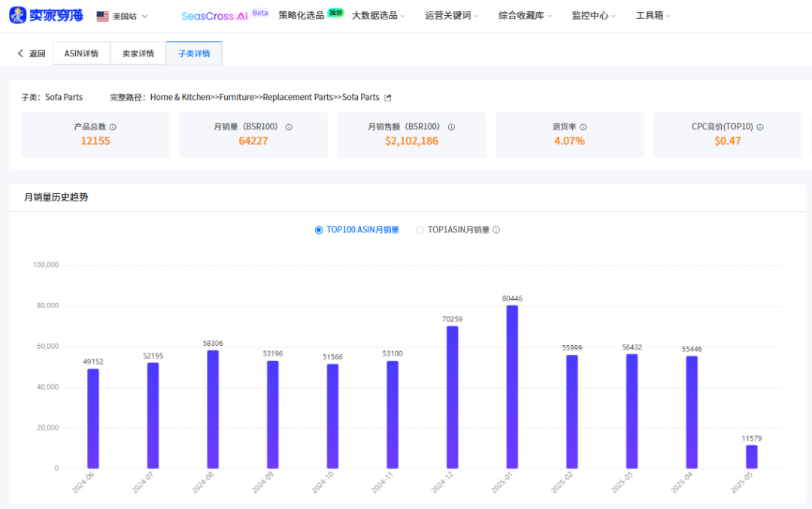Click the 卖家穿海 logo icon

click(17, 16)
